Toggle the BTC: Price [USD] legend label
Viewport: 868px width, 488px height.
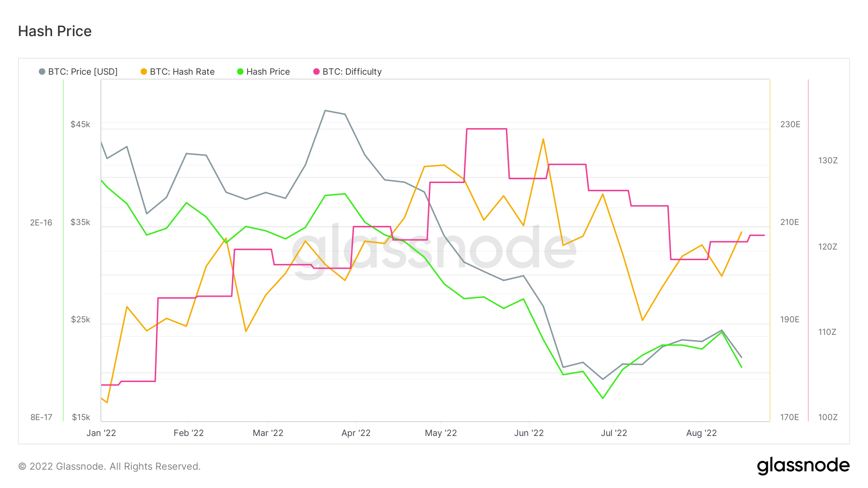pyautogui.click(x=83, y=72)
